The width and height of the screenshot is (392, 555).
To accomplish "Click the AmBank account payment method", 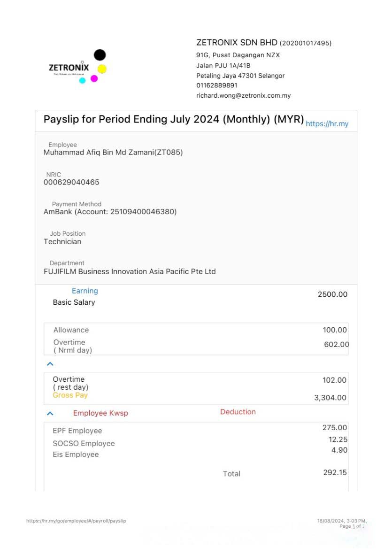I will point(110,212).
